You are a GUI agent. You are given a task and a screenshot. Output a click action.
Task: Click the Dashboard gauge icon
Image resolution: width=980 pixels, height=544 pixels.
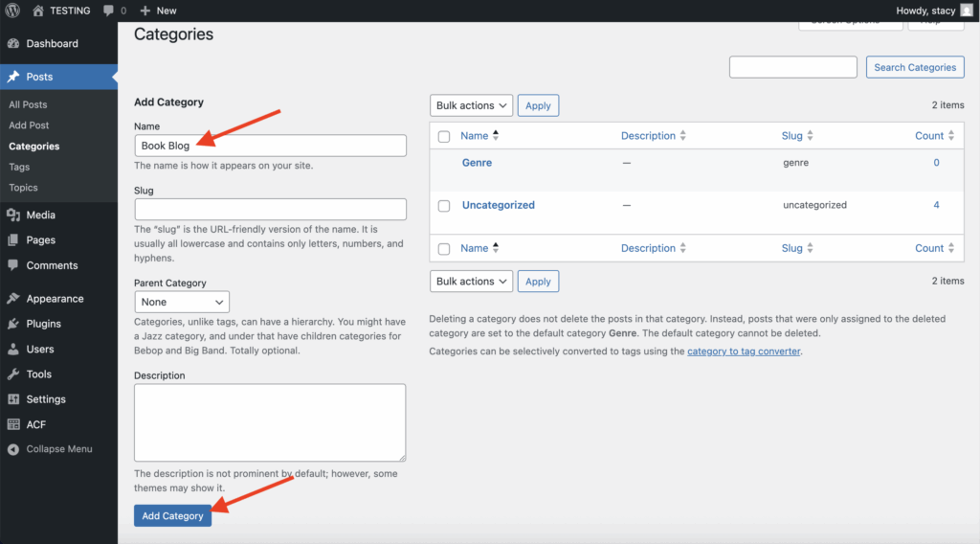point(13,44)
